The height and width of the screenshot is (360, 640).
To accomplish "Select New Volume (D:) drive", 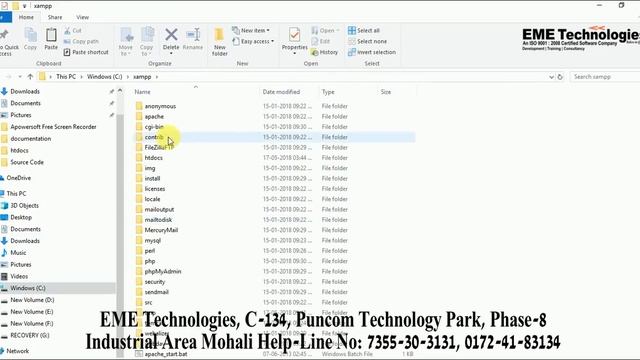I will pyautogui.click(x=32, y=300).
